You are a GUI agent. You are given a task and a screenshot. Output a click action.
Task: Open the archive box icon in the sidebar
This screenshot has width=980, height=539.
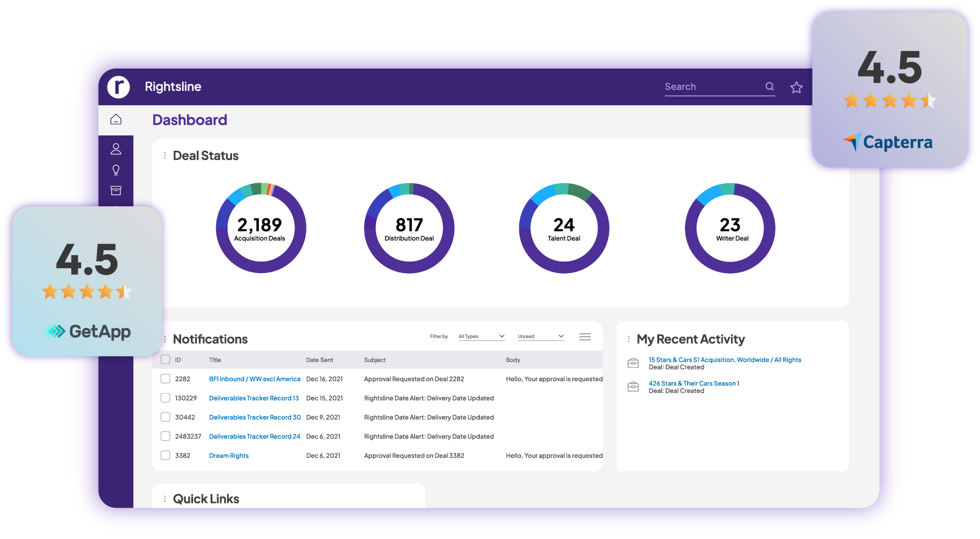point(116,190)
